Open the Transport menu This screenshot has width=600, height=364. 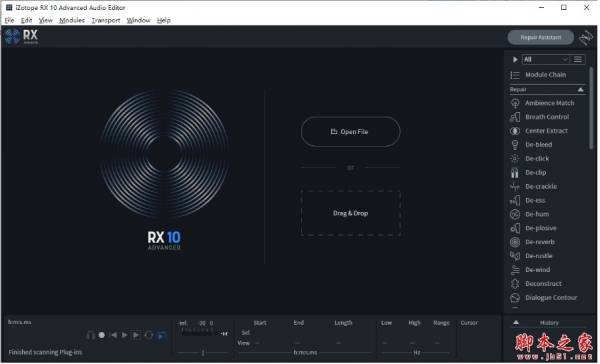pos(106,20)
